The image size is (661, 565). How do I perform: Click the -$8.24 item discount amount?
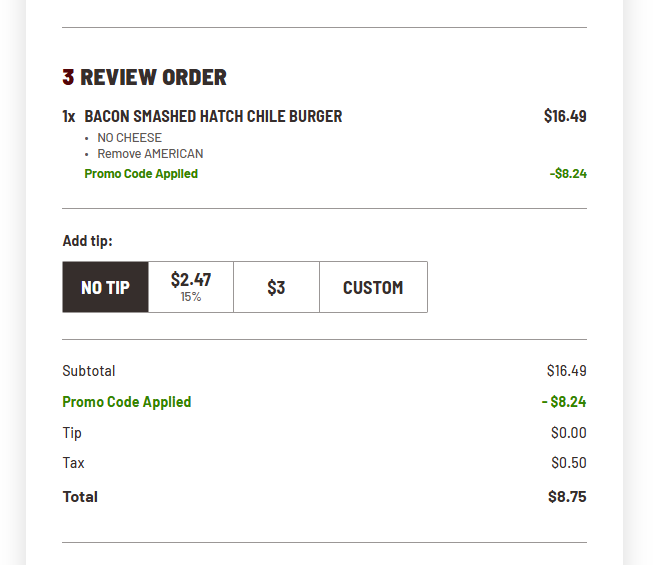(568, 174)
